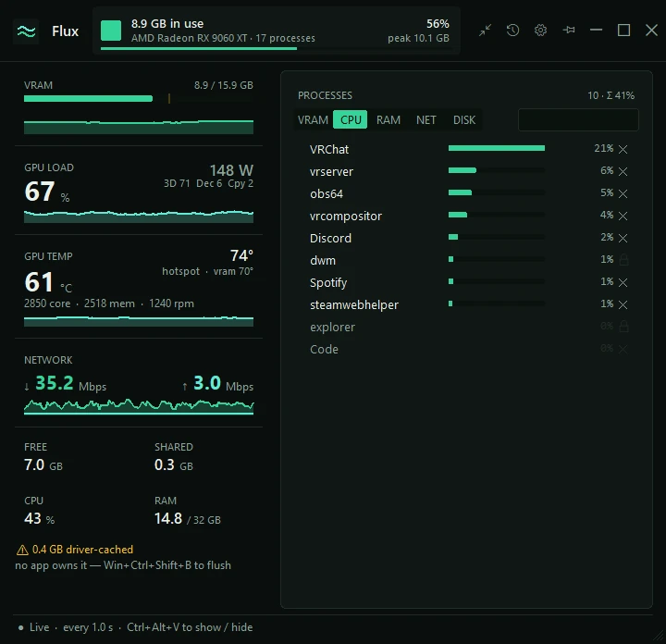Image resolution: width=666 pixels, height=644 pixels.
Task: Kill the VRChat process with its X
Action: 623,149
